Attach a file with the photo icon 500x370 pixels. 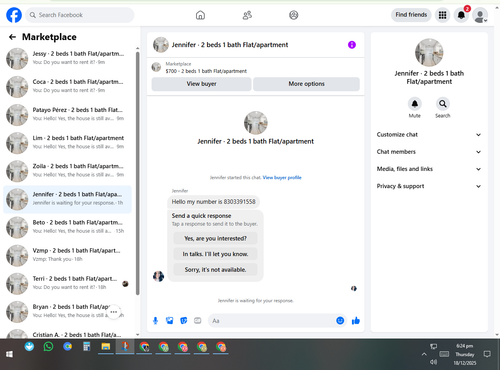coord(170,321)
